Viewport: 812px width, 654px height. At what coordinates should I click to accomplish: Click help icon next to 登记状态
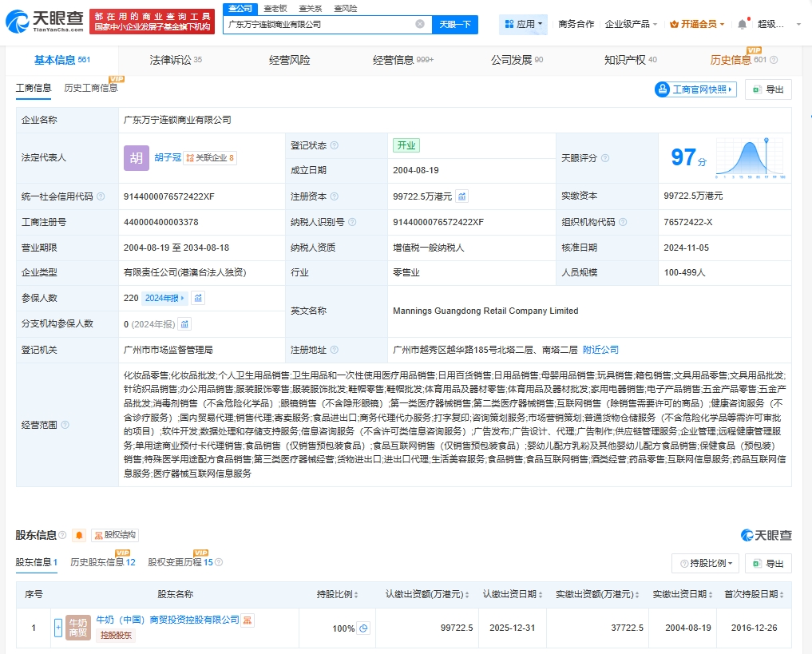(334, 145)
